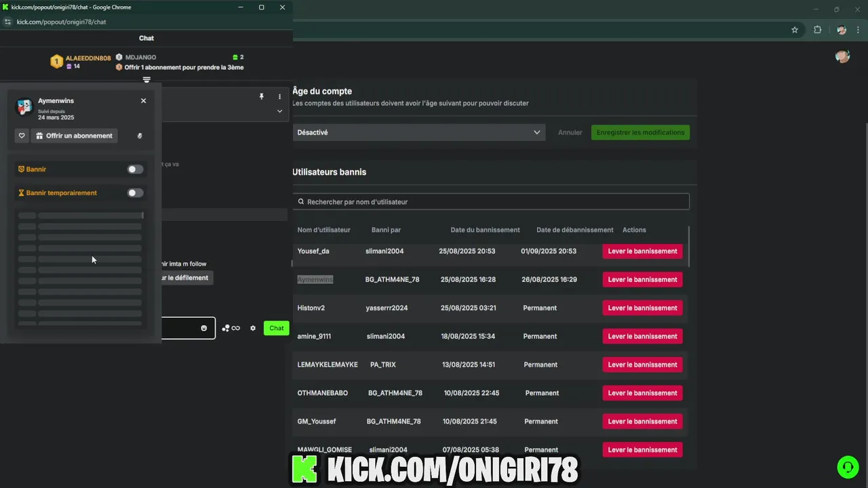Click the Banni par column header
The height and width of the screenshot is (488, 868).
point(386,230)
